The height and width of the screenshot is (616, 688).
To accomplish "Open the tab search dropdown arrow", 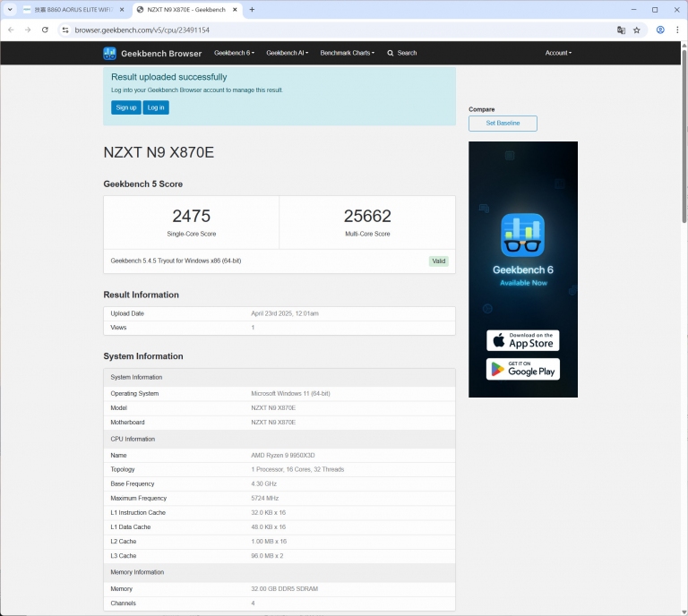I will [x=10, y=9].
